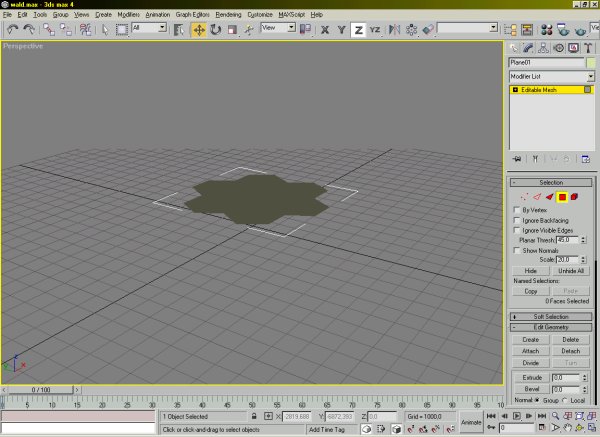Screen dimensions: 600x437
Task: Select Polygon sub-object level icon
Action: coord(562,197)
